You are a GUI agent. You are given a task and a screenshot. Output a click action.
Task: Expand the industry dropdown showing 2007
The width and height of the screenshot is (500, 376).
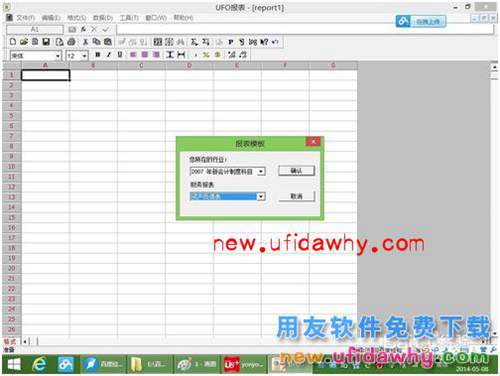pyautogui.click(x=261, y=172)
